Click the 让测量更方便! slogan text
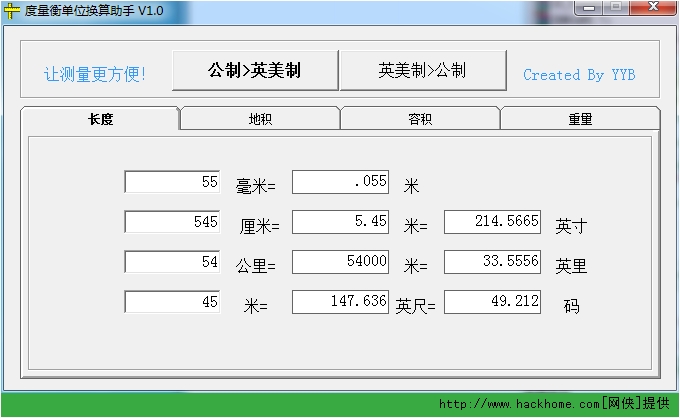The height and width of the screenshot is (418, 680). pos(95,74)
